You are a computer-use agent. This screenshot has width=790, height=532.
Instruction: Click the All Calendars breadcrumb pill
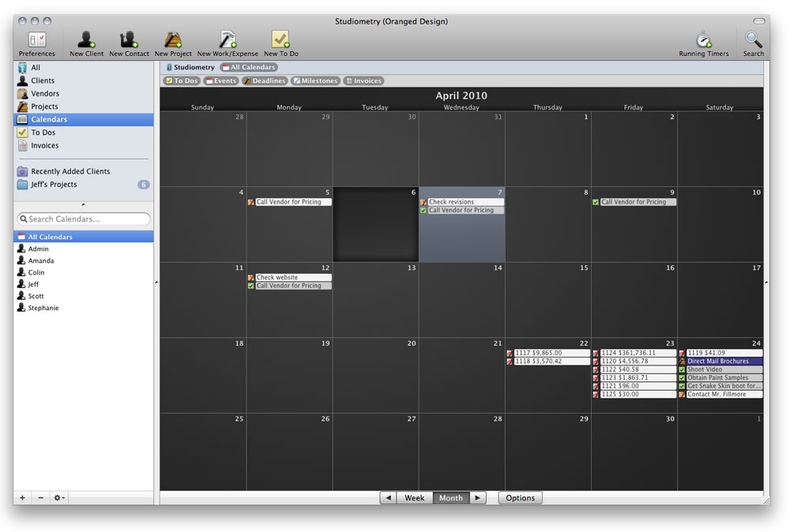(249, 67)
